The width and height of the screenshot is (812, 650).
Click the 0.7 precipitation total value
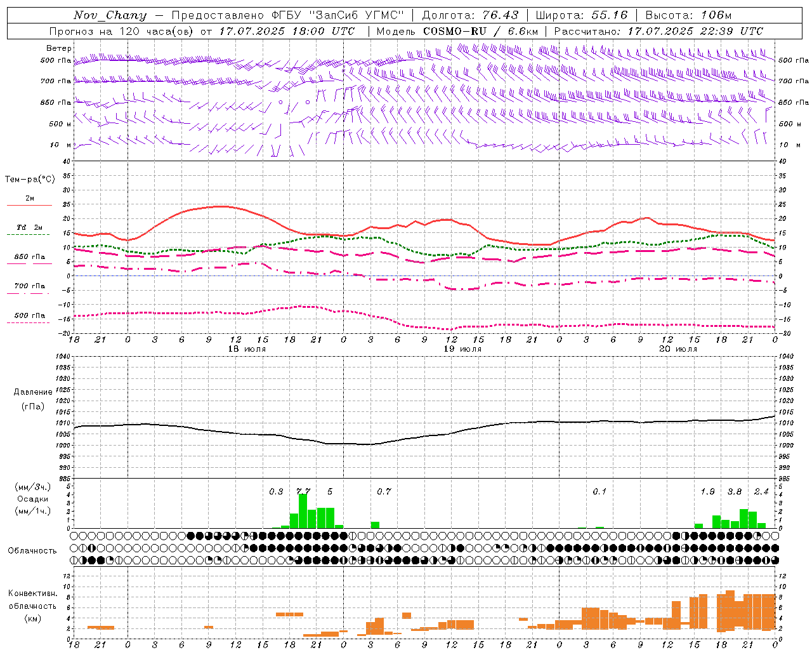point(384,492)
